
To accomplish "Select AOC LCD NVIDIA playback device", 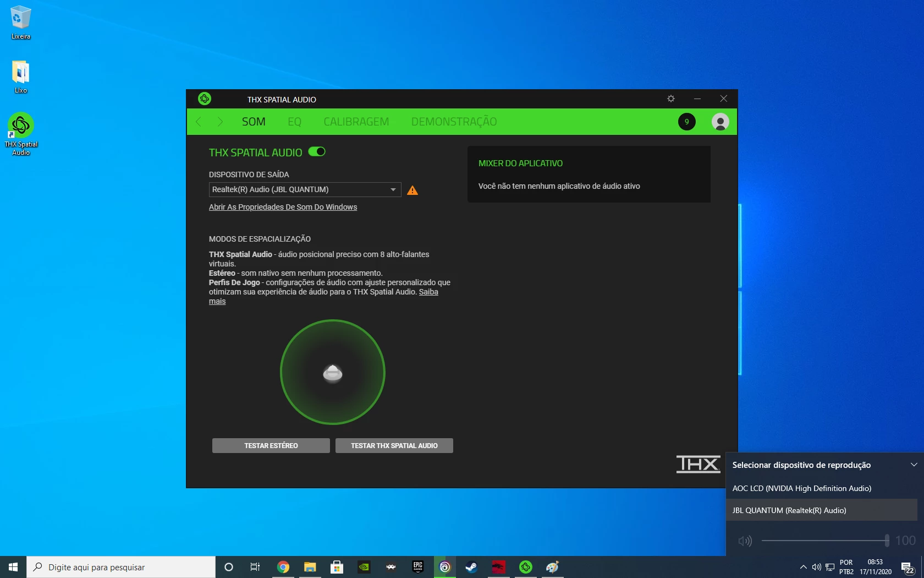I will [822, 488].
